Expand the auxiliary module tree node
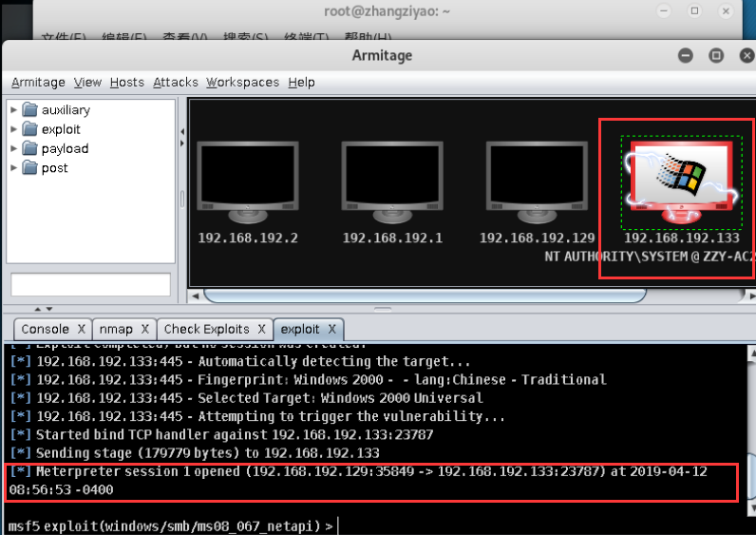 tap(13, 110)
